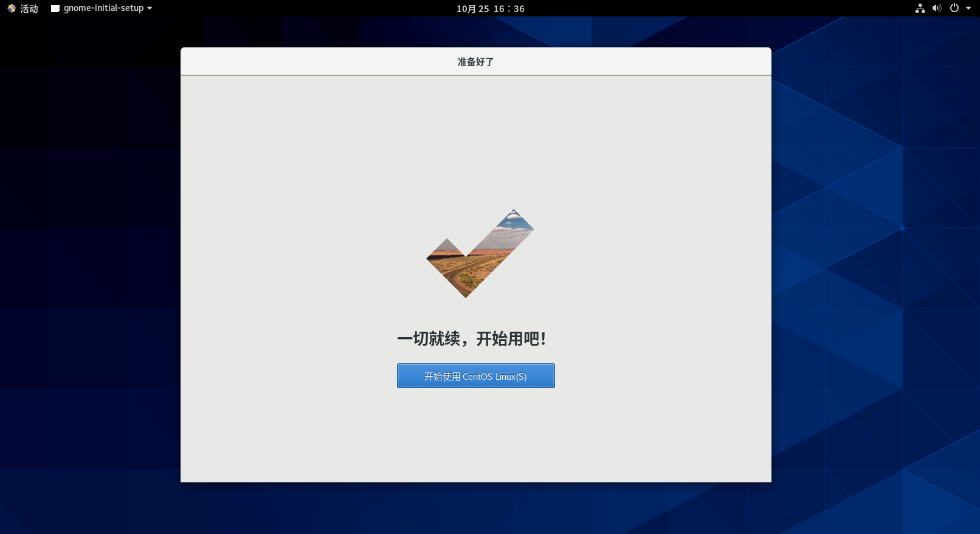The image size is (980, 534).
Task: Click the 准备好了 window title
Action: coord(475,62)
